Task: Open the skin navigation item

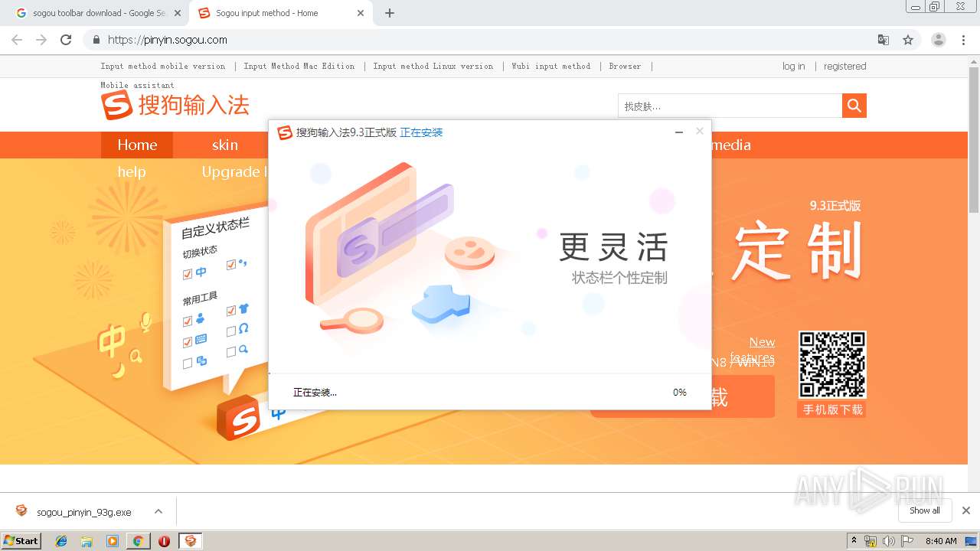Action: (x=225, y=145)
